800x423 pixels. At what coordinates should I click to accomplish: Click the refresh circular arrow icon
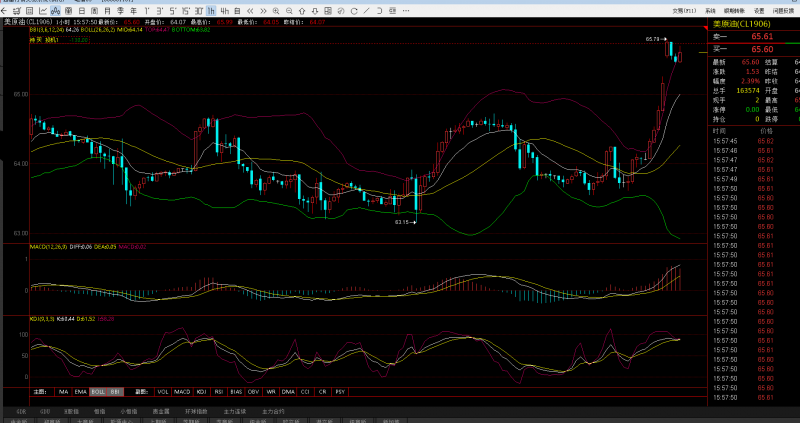pos(354,11)
